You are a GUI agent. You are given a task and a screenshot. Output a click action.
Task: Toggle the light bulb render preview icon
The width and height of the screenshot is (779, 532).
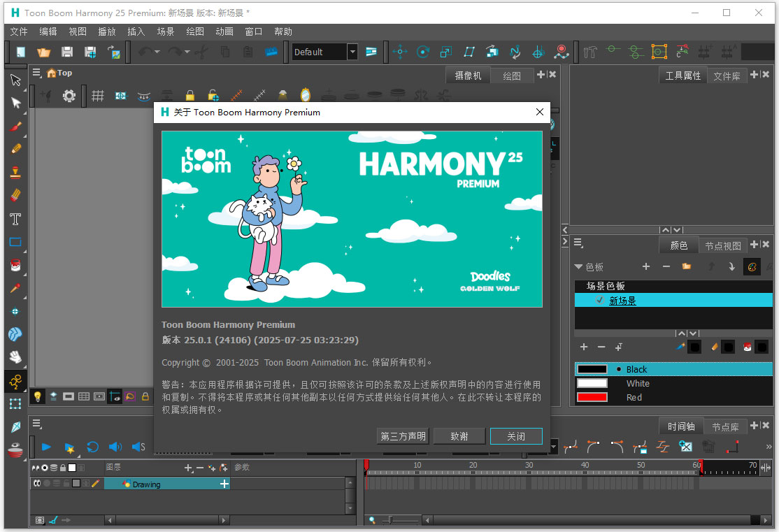(x=37, y=396)
